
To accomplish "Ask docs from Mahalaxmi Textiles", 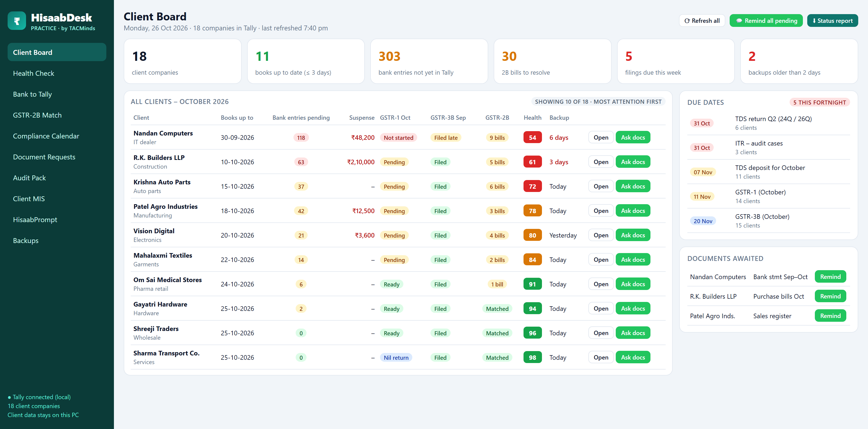I will (x=633, y=260).
